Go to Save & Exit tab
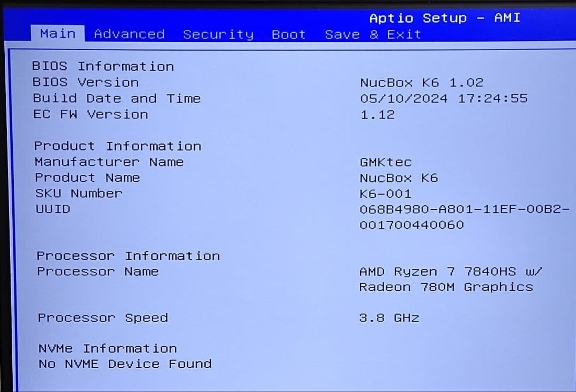The height and width of the screenshot is (392, 576). click(x=373, y=34)
